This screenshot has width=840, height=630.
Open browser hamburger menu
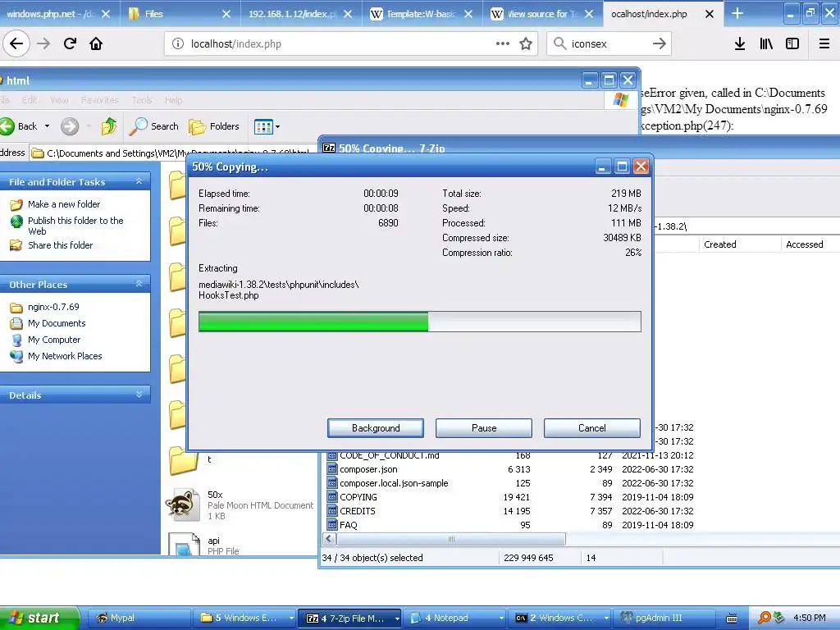(824, 44)
